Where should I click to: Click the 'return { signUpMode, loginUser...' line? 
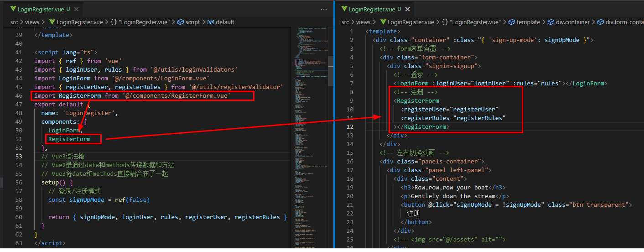pos(168,217)
